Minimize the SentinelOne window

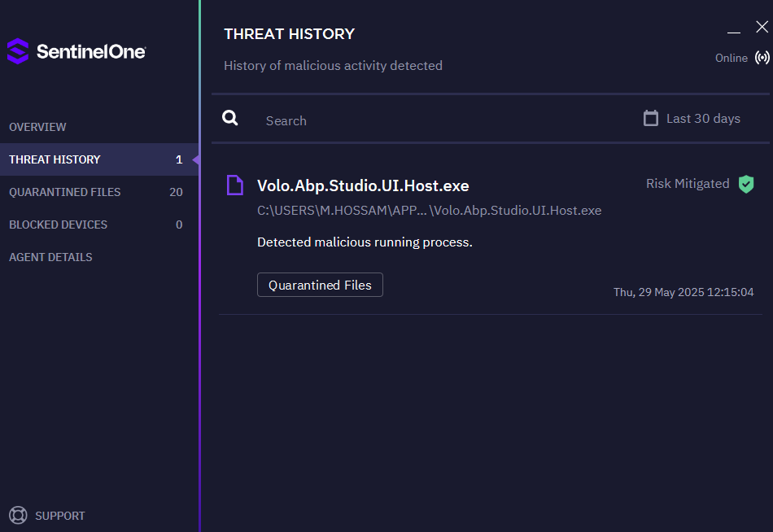(734, 29)
